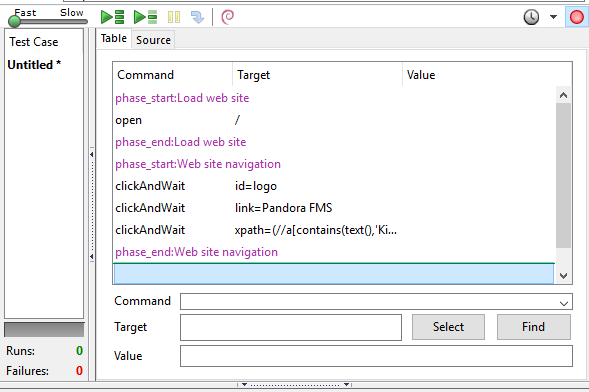This screenshot has height=392, width=589.
Task: Play entire test suite
Action: tap(112, 17)
